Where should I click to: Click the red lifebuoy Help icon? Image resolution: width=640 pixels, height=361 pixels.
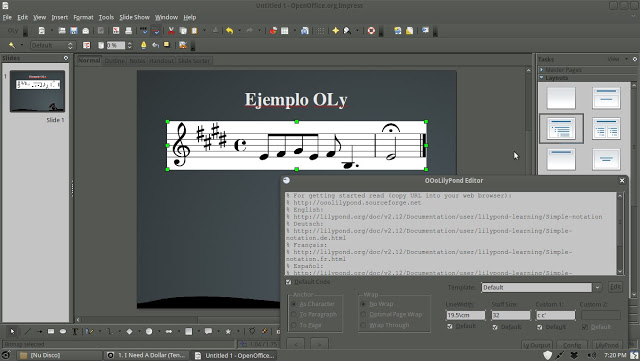tap(371, 31)
